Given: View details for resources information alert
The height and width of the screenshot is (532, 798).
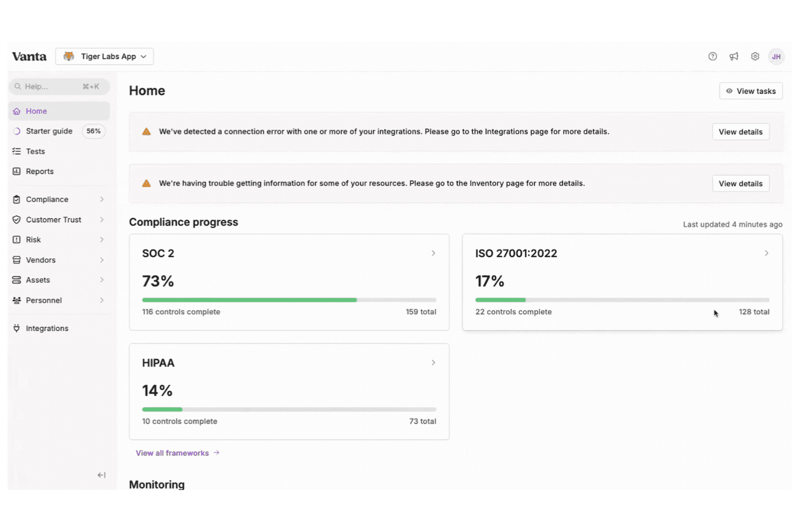Looking at the screenshot, I should [x=740, y=184].
